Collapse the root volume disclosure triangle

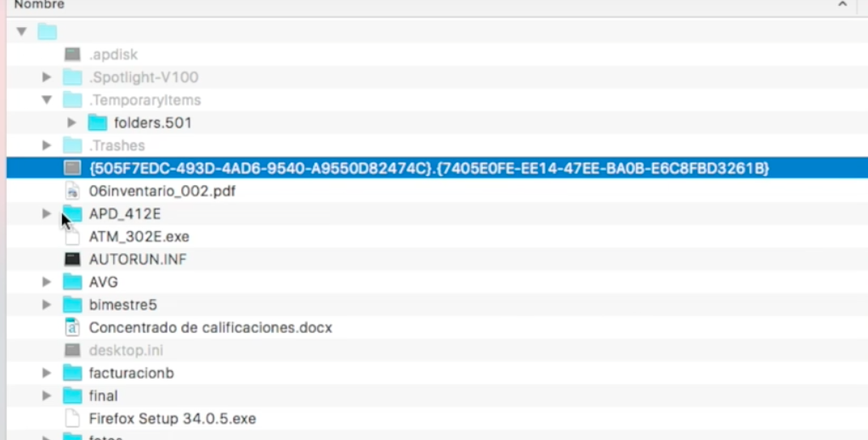21,31
